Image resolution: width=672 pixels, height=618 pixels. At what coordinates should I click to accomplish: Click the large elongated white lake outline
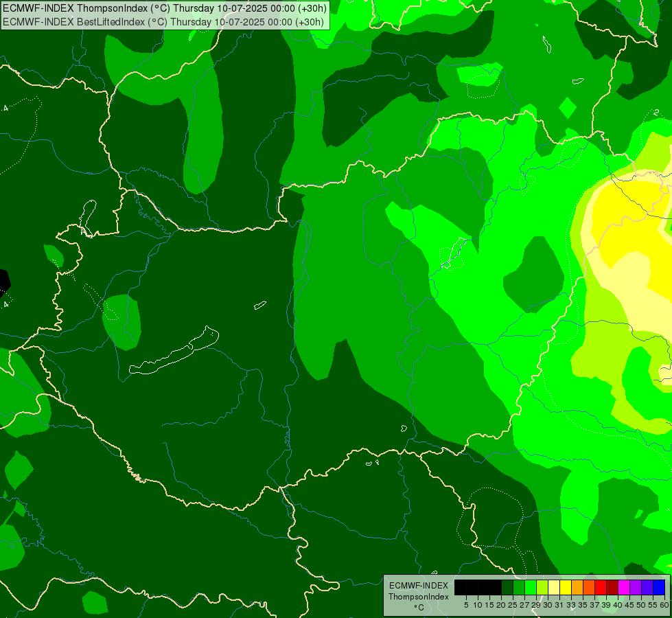tap(174, 352)
